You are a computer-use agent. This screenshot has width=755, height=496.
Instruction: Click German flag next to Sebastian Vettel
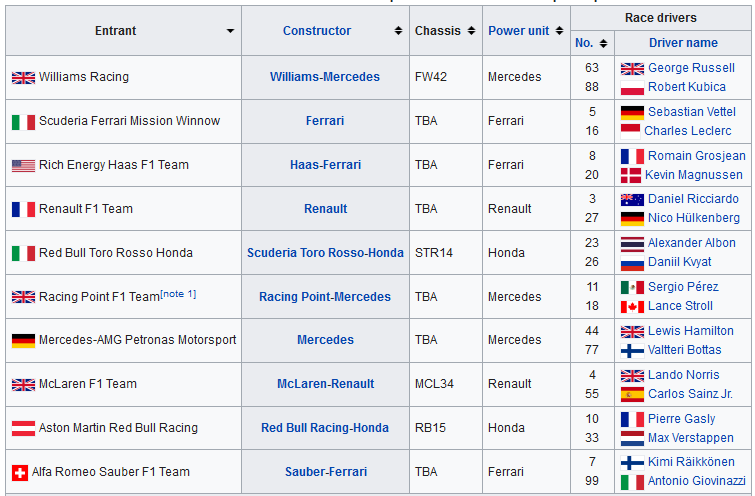632,113
